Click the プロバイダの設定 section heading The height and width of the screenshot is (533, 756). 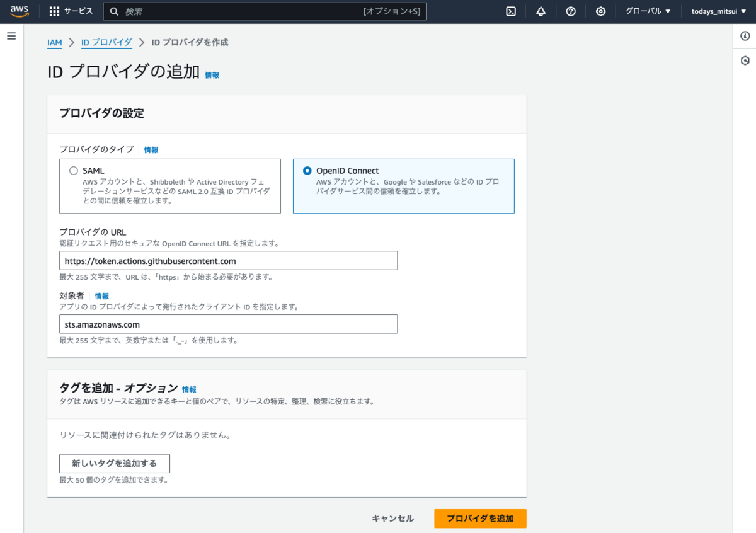[x=101, y=113]
